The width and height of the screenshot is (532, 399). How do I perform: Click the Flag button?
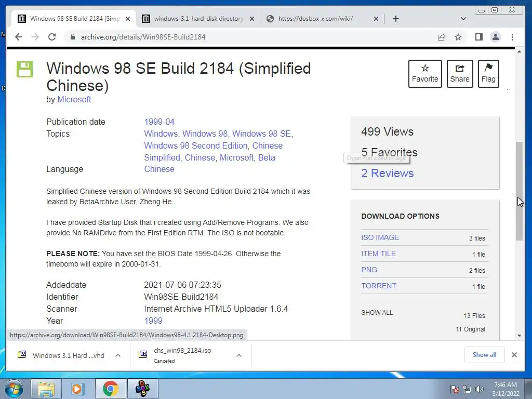click(488, 74)
